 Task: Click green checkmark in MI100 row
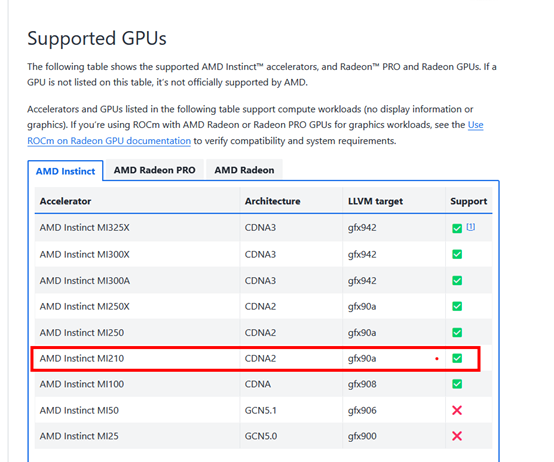click(x=457, y=384)
